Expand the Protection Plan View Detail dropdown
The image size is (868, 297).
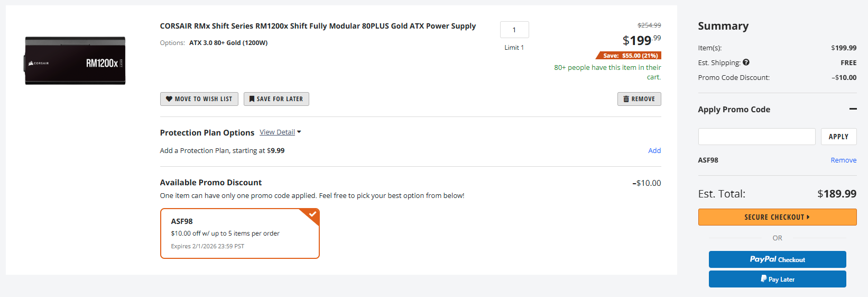(x=280, y=132)
